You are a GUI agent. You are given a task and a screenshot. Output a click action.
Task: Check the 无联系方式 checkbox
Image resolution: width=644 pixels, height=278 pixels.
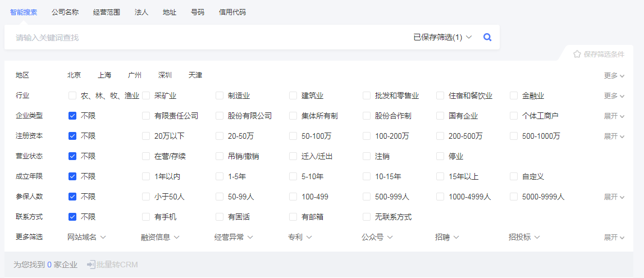tap(367, 217)
